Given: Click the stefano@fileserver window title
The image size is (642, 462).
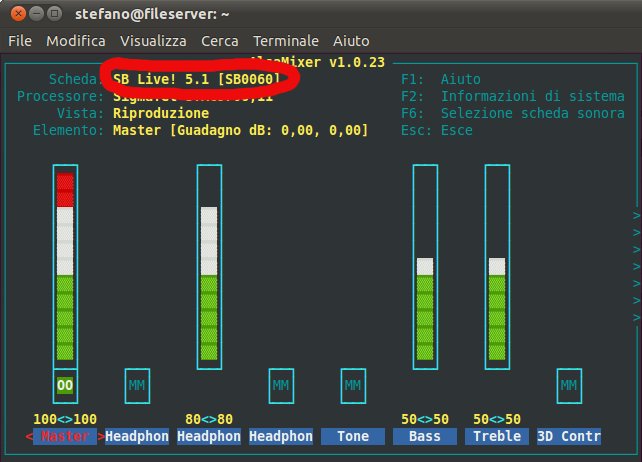Looking at the screenshot, I should tap(152, 14).
